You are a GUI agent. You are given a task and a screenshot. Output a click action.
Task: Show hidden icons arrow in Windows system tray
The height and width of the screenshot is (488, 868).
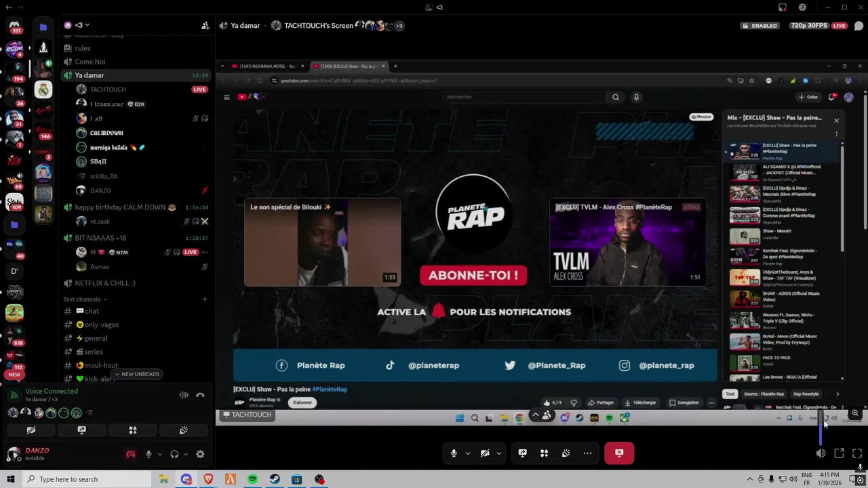[x=750, y=479]
